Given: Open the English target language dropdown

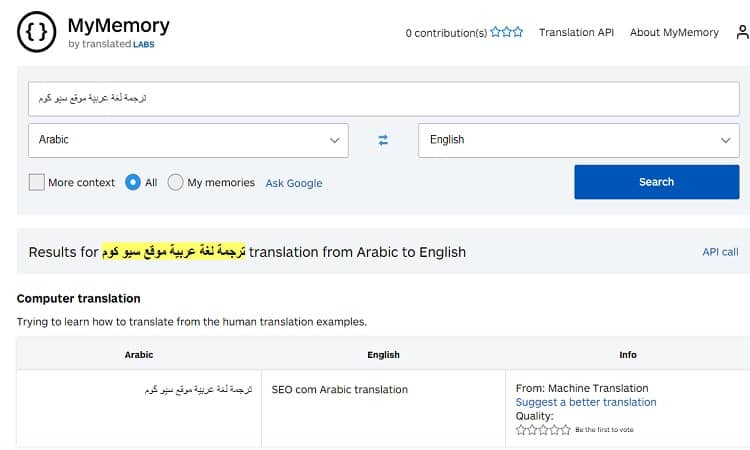Looking at the screenshot, I should tap(578, 140).
